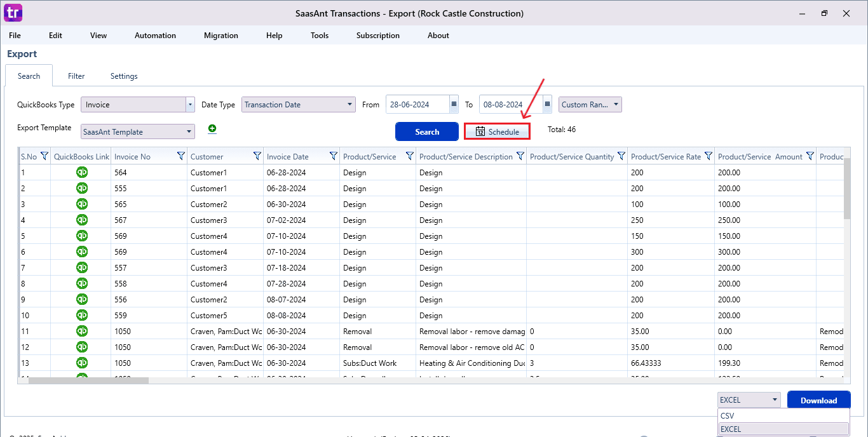Open QuickBooks link for invoice 567
Screen dimensions: 868x437
[x=82, y=220]
